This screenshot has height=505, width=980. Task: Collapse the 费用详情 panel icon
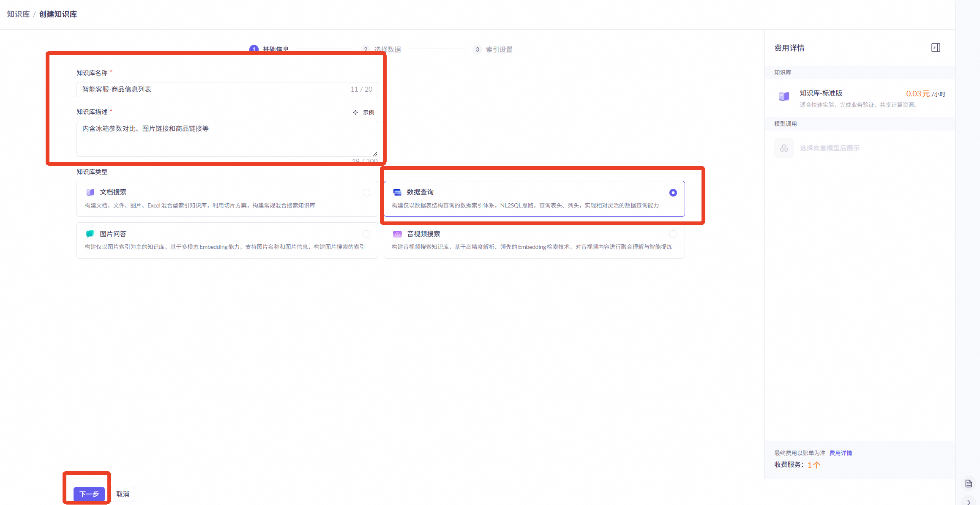(x=936, y=48)
